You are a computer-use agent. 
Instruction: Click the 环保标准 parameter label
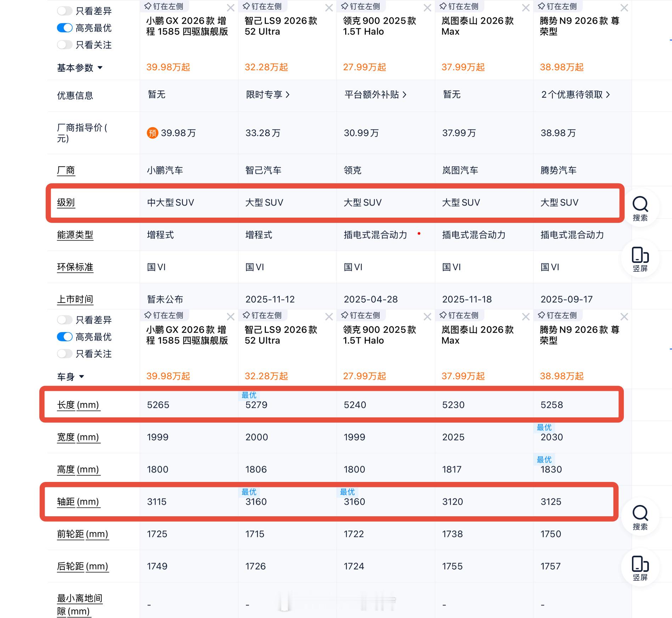(x=75, y=267)
